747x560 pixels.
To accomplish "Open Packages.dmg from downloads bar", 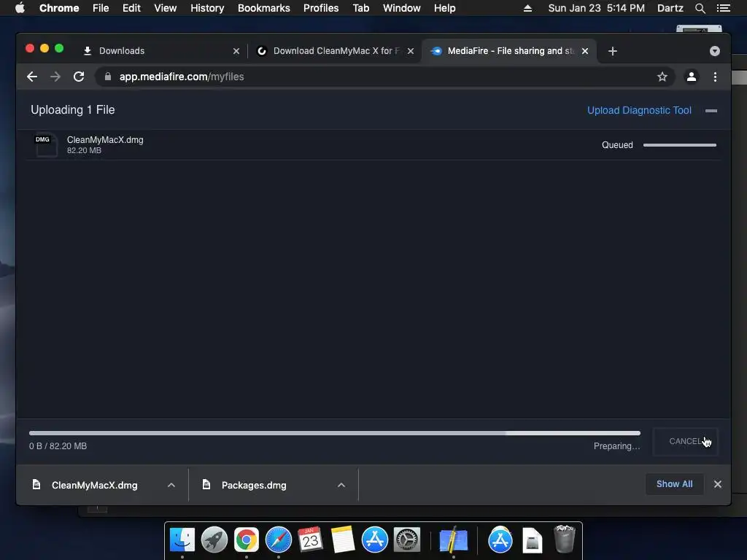I will coord(254,485).
